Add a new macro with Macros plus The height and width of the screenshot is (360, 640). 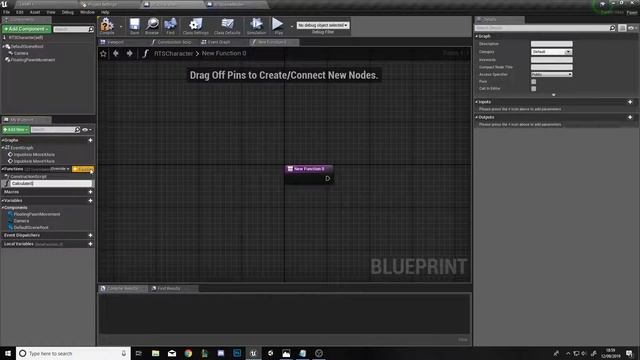pos(91,192)
